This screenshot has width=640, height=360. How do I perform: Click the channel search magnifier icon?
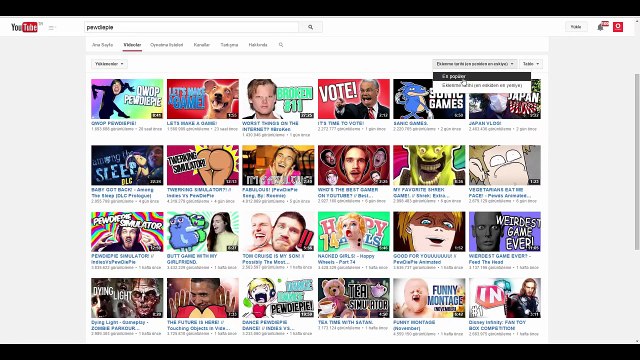click(281, 45)
